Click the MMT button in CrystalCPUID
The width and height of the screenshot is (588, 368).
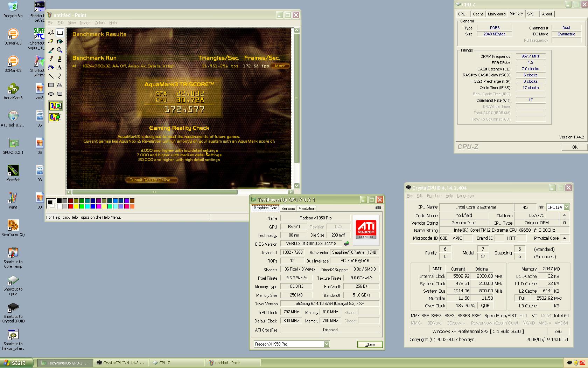[x=437, y=268]
